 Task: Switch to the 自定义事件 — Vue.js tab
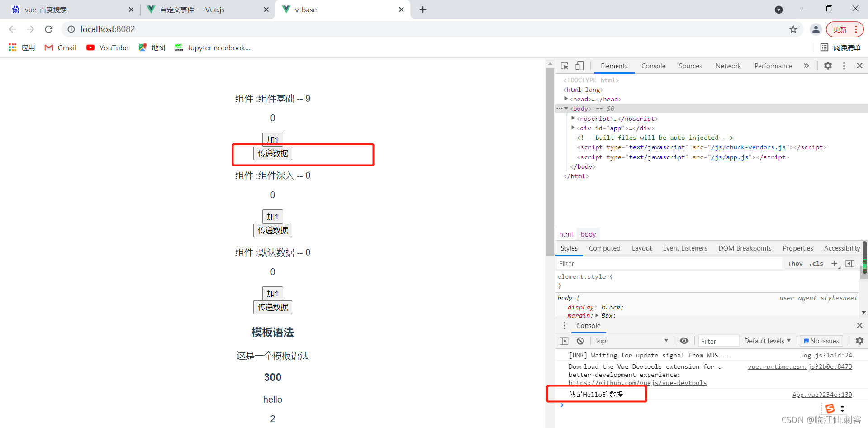point(207,10)
